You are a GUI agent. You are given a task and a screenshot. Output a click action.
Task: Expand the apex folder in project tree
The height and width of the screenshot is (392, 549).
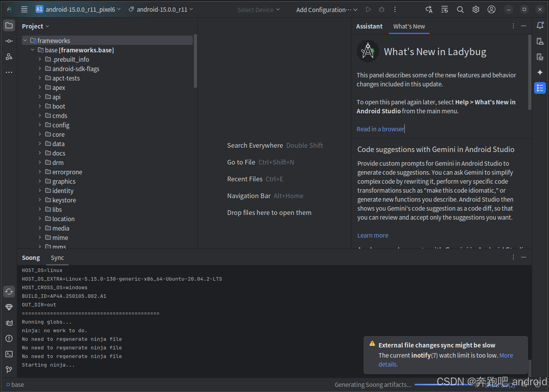coord(39,87)
